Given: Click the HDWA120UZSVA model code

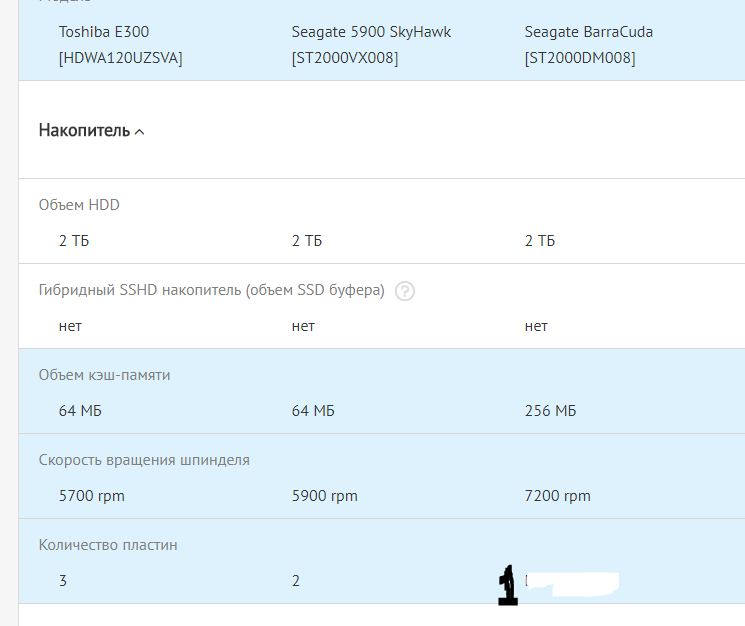Looking at the screenshot, I should (x=120, y=58).
